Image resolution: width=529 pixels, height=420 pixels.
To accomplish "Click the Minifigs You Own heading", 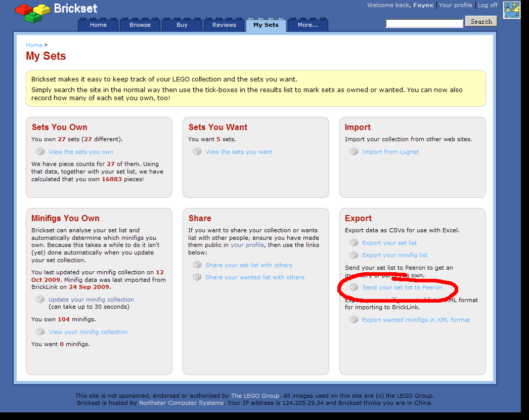I will 65,219.
